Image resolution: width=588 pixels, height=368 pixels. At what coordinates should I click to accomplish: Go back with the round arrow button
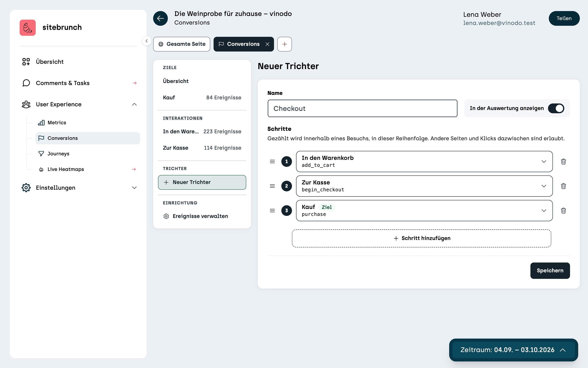coord(160,18)
